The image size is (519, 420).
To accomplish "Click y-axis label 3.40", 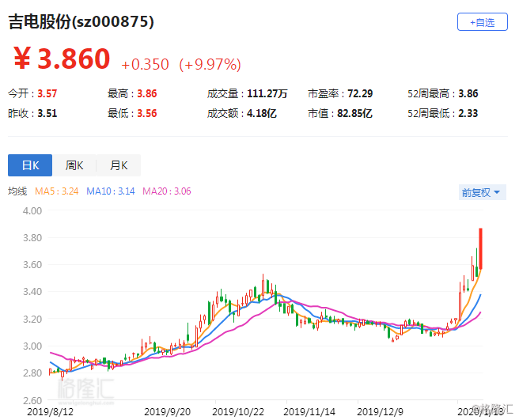I will point(32,292).
